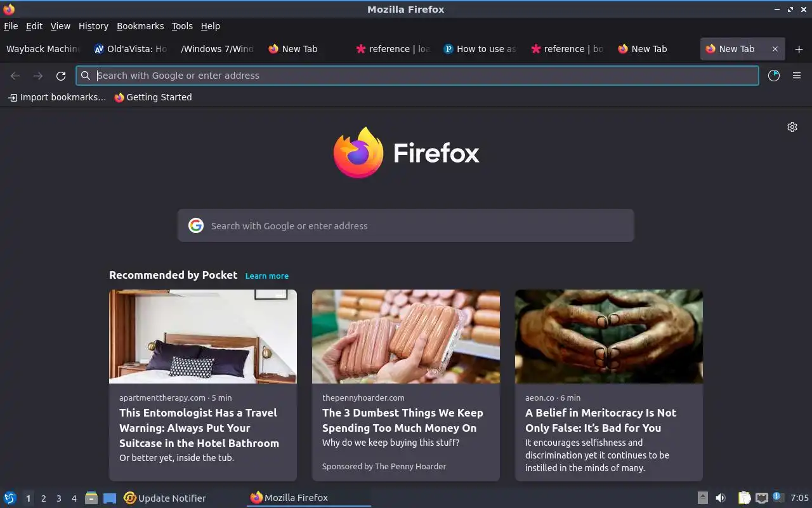
Task: Open the file manager taskbar icon
Action: 91,498
